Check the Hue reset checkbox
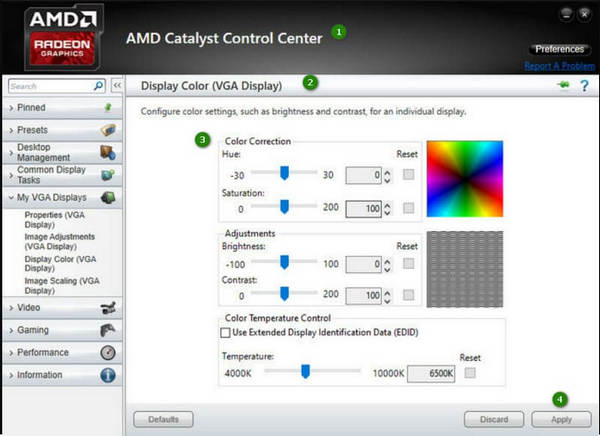The image size is (600, 436). 408,175
